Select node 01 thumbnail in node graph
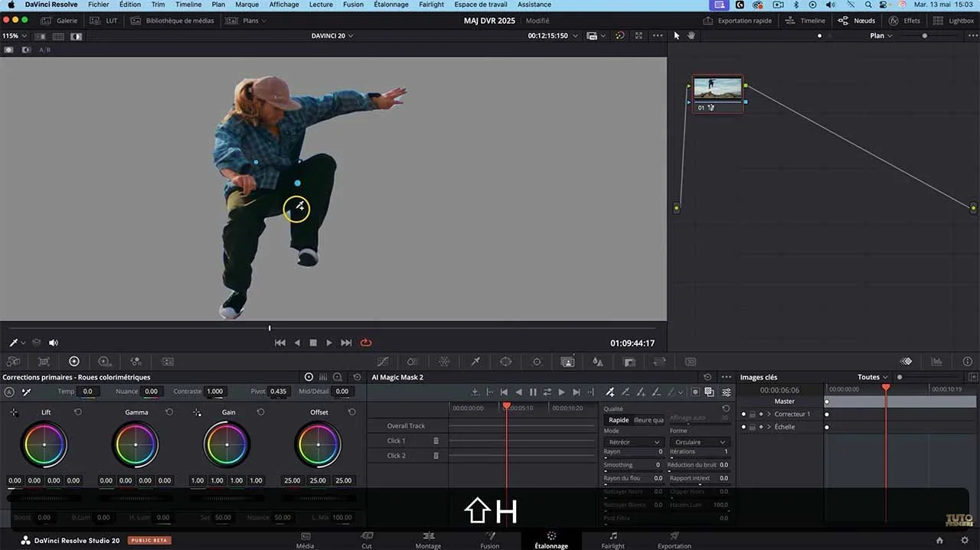This screenshot has width=980, height=550. coord(718,89)
